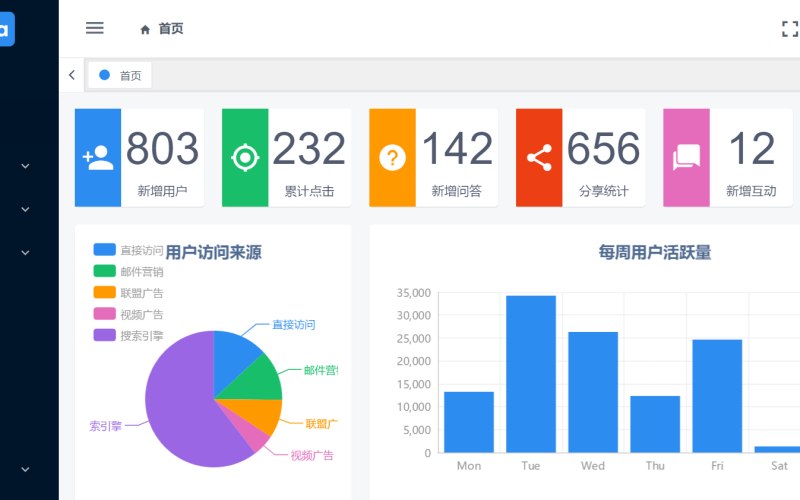Click the Wed bar in weekly chart
Viewport: 800px width, 500px height.
[593, 392]
